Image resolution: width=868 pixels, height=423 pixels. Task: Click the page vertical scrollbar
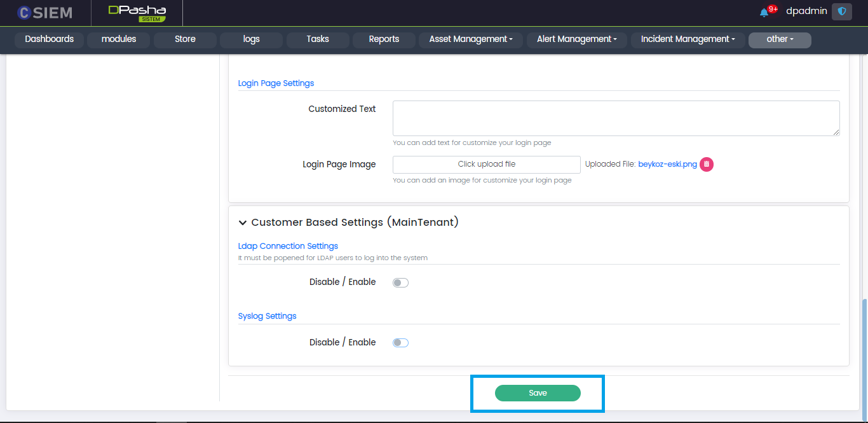[x=864, y=356]
